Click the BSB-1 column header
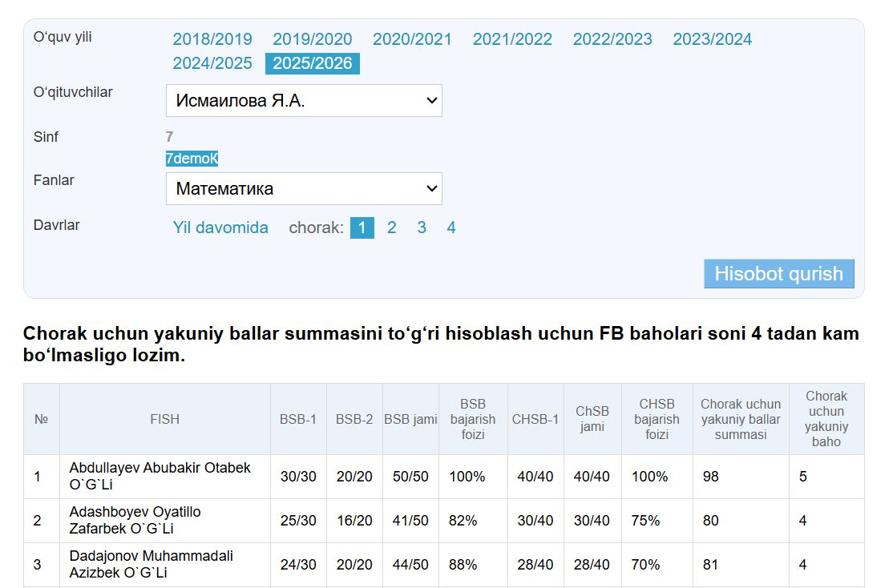 point(298,419)
